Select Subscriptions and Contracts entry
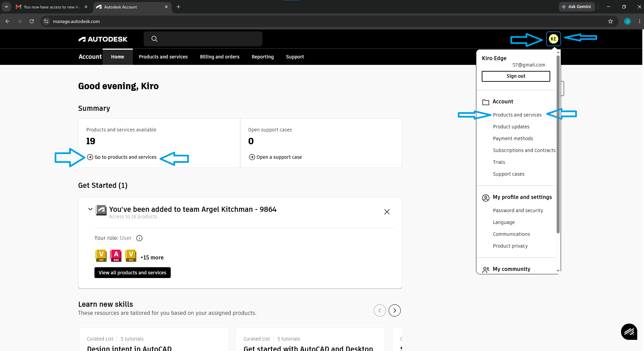644x351 pixels. [524, 150]
